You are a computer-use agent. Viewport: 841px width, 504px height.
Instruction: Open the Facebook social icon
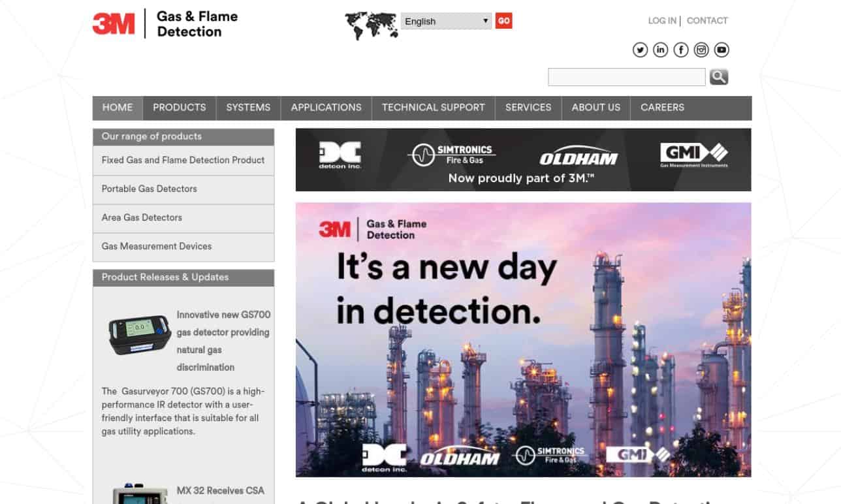click(680, 50)
